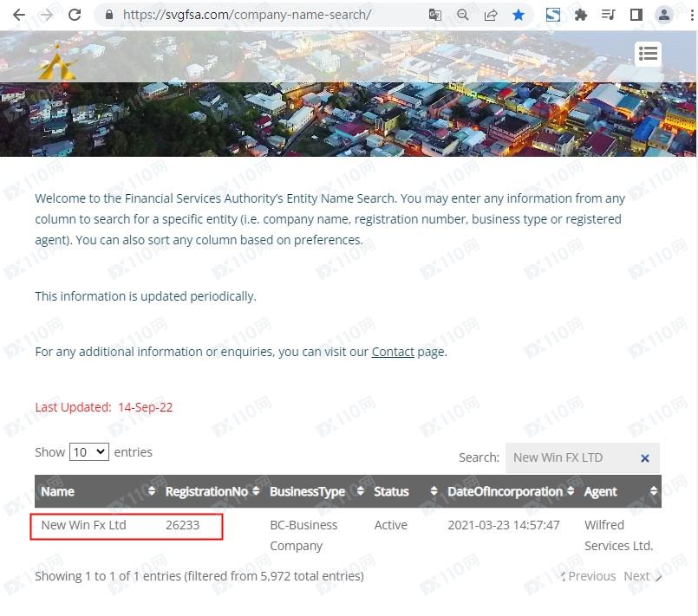Click the share page icon
The height and width of the screenshot is (616, 698).
point(491,15)
